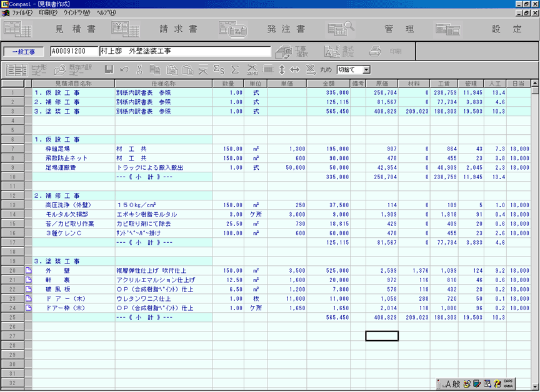
Task: Click the vertical scrollbar down arrow
Action: [x=535, y=386]
